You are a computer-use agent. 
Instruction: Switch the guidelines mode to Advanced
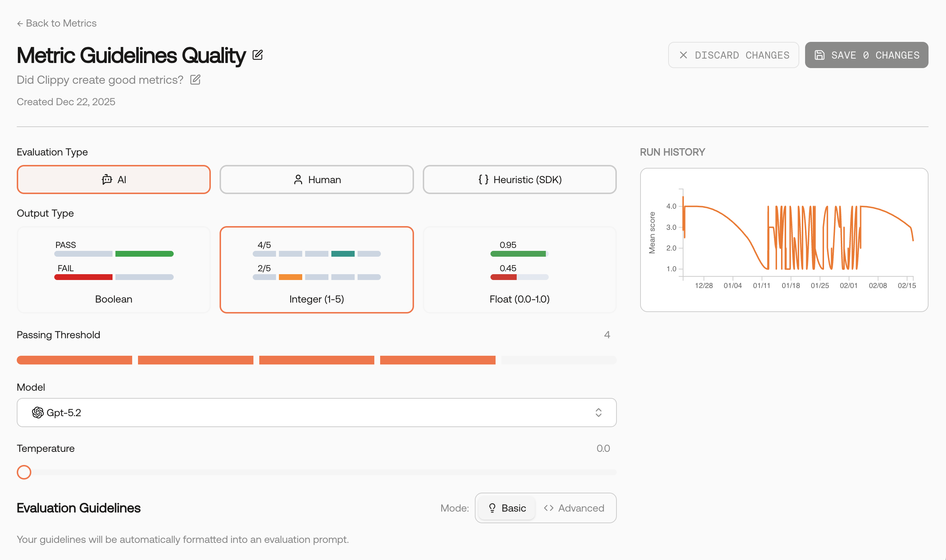coord(574,508)
